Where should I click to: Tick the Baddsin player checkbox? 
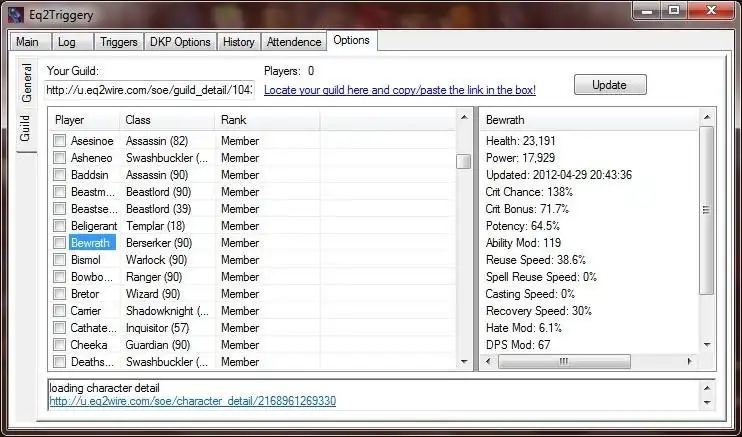(x=60, y=175)
